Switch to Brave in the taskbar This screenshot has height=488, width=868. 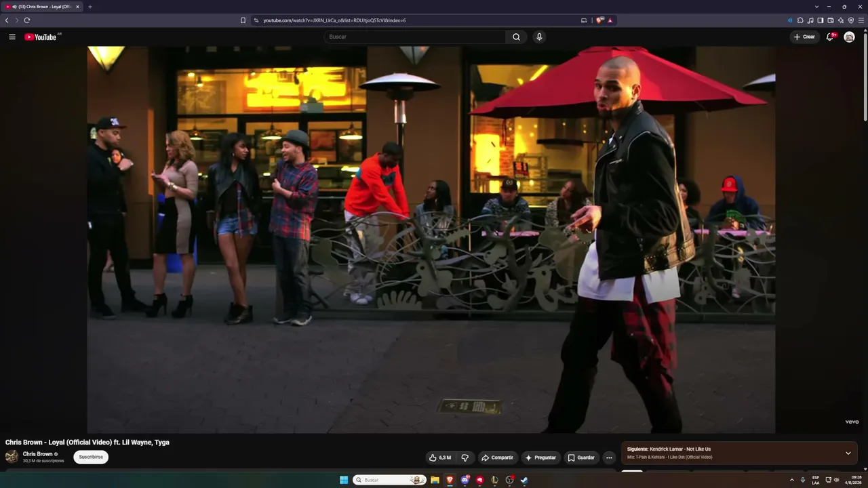450,480
